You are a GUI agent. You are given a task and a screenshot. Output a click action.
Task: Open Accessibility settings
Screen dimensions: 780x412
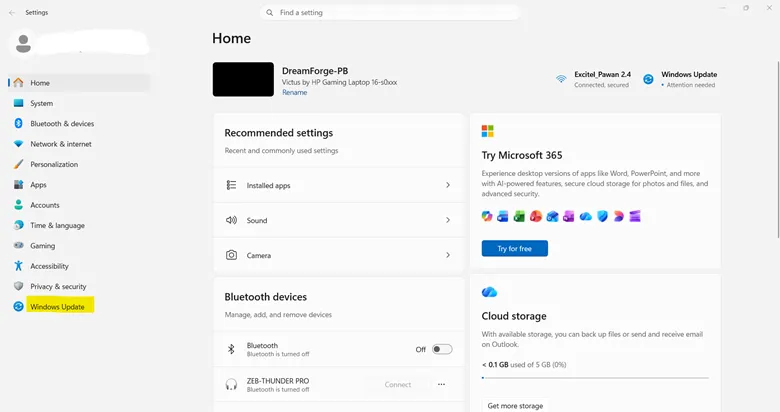79,266
